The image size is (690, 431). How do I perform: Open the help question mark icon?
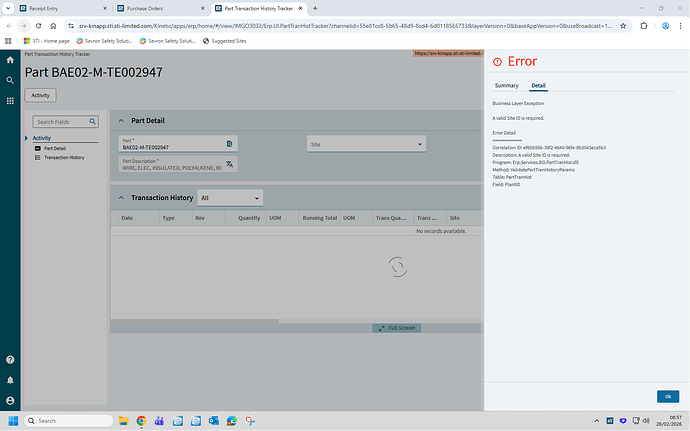point(10,360)
